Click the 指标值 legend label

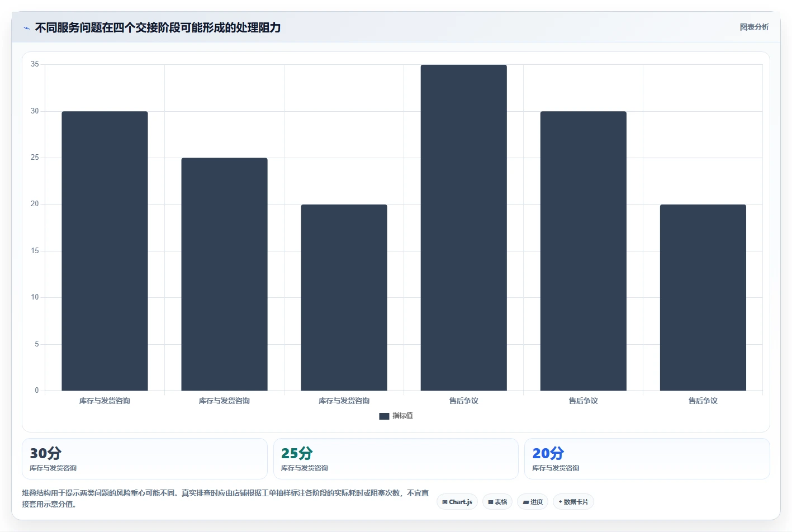pos(402,416)
